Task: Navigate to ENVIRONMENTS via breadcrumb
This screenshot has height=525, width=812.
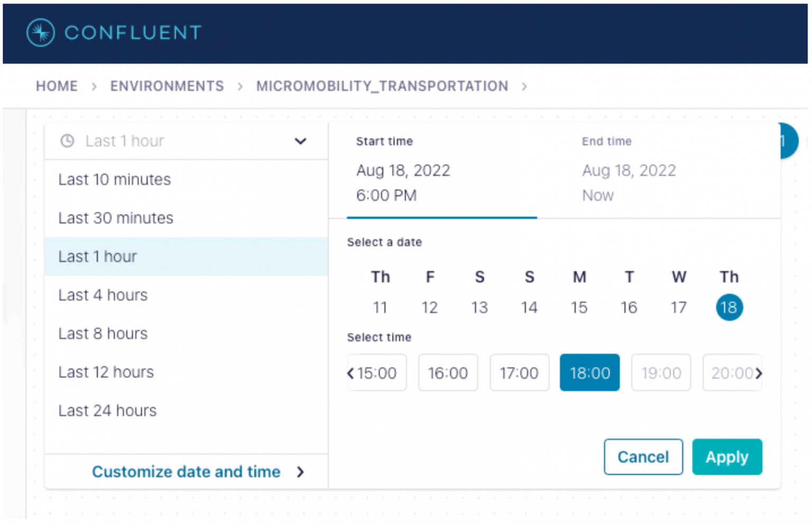Action: [167, 86]
